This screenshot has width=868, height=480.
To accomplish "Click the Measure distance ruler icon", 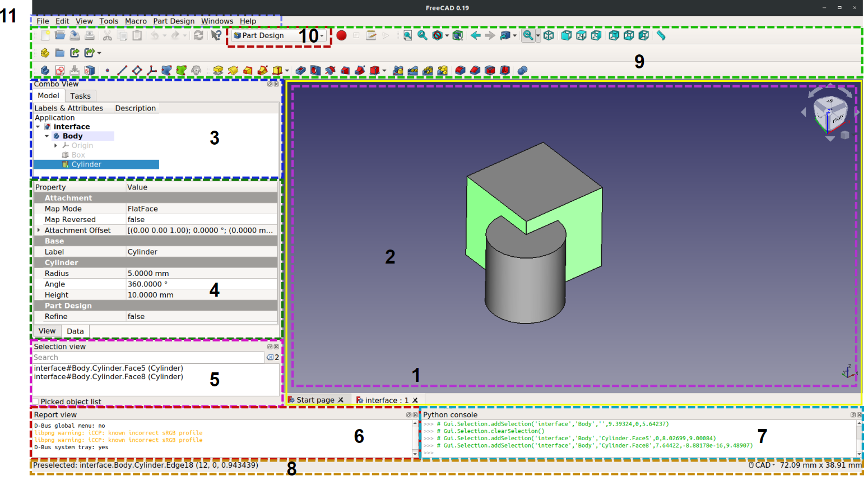I will tap(661, 35).
